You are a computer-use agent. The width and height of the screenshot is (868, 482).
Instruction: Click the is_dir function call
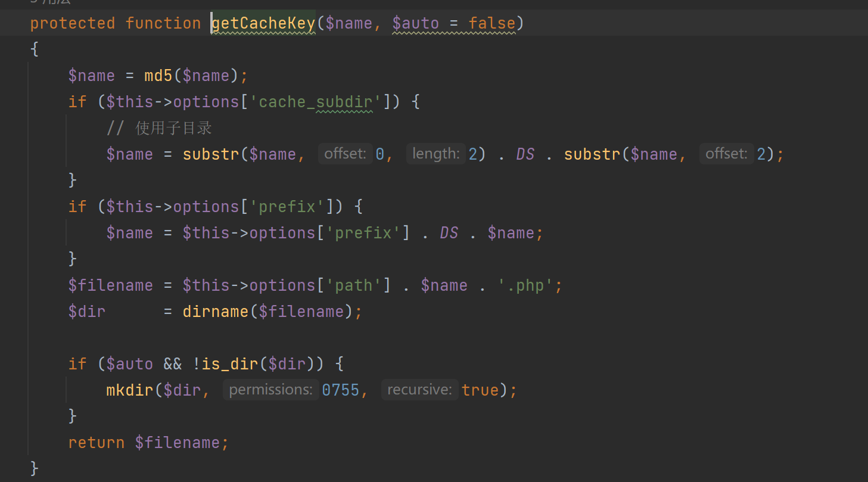point(232,364)
